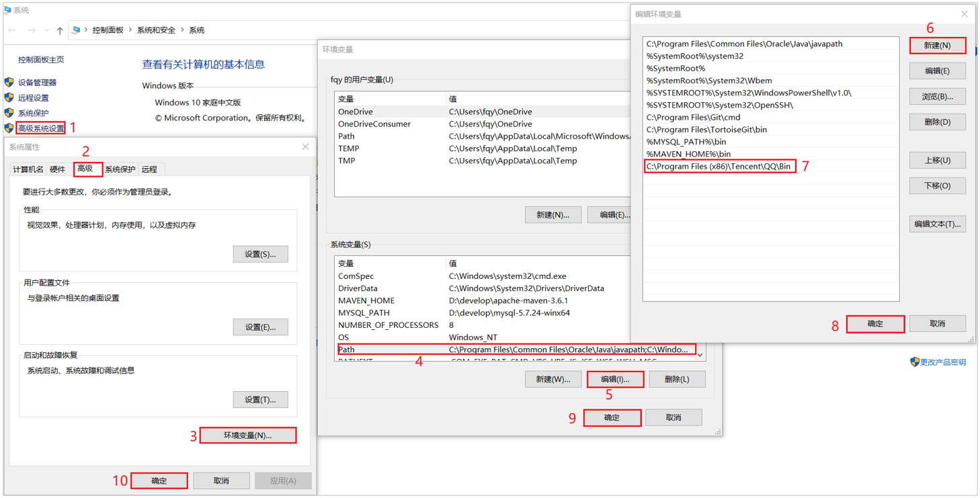This screenshot has width=980, height=498.
Task: Switch to 远程 tab
Action: point(149,169)
